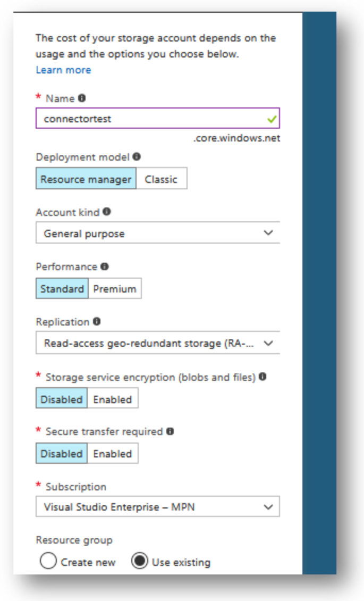Click the Performance info icon
Screen dimensions: 364x601
pyautogui.click(x=105, y=266)
